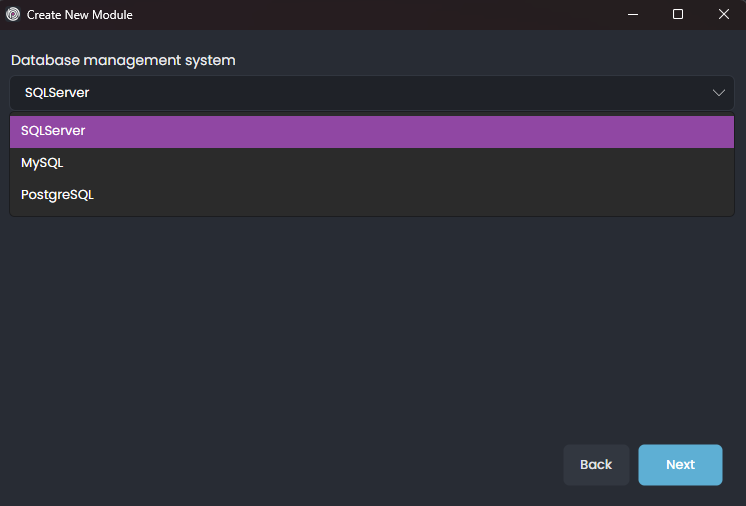
Task: Click the "Create New Module" title text
Action: click(x=79, y=15)
